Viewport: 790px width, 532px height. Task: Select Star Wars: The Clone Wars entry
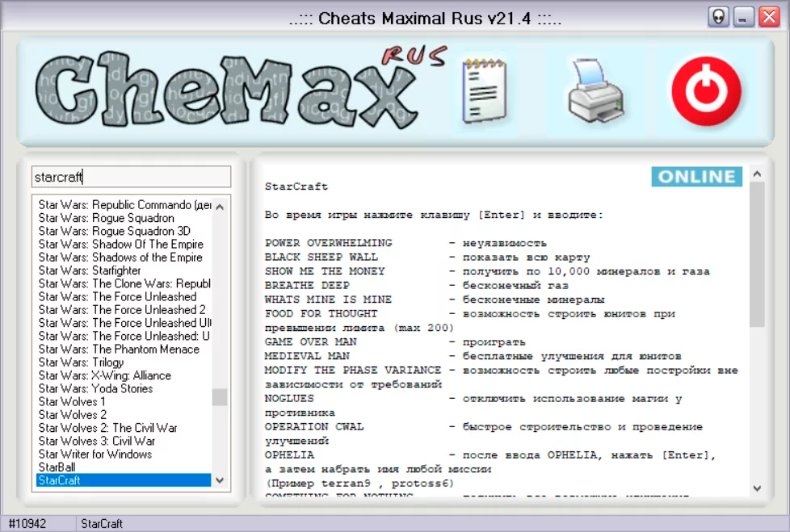pos(124,283)
